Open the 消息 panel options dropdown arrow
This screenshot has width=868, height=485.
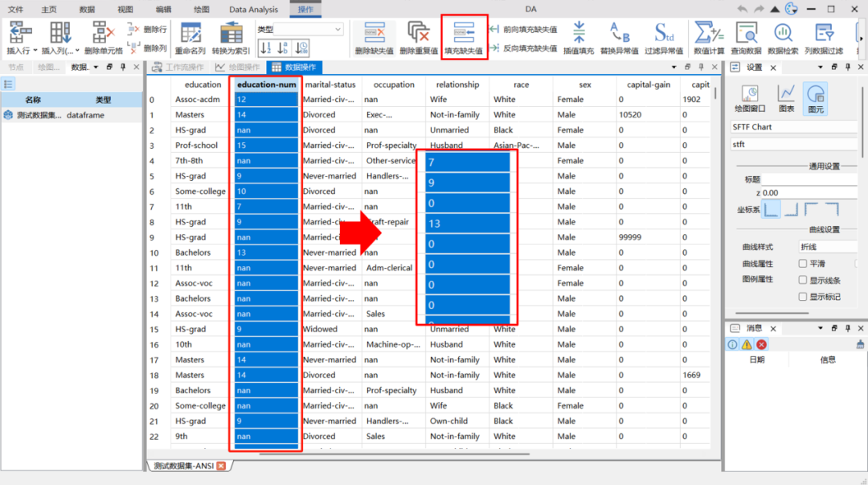pyautogui.click(x=821, y=328)
